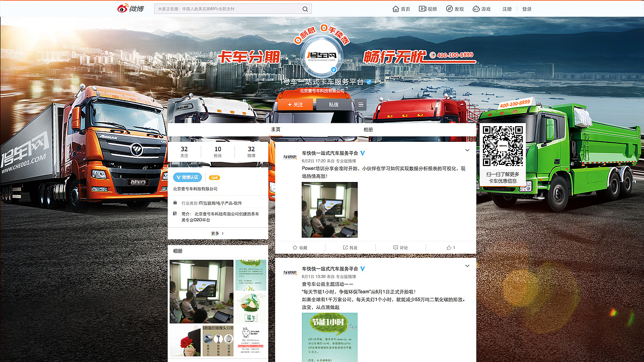
Task: Click the Weibo logo in the top bar
Action: click(x=130, y=9)
